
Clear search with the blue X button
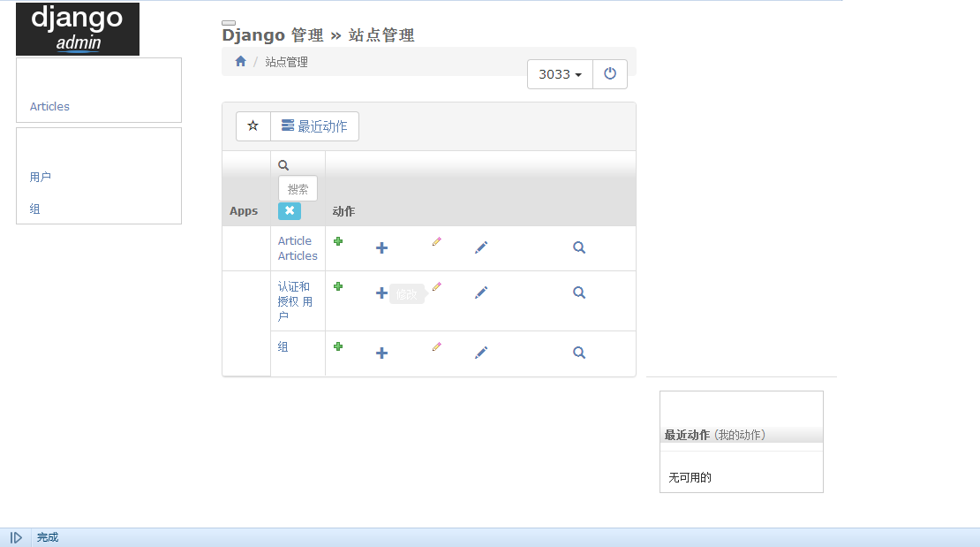(290, 211)
